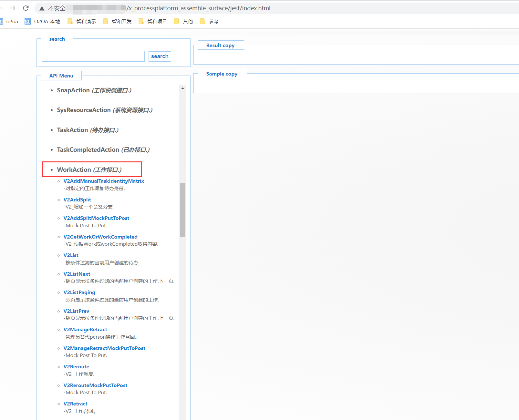Open the 智和演示 bookmark folder
Screen dimensions: 519x420
pos(82,22)
